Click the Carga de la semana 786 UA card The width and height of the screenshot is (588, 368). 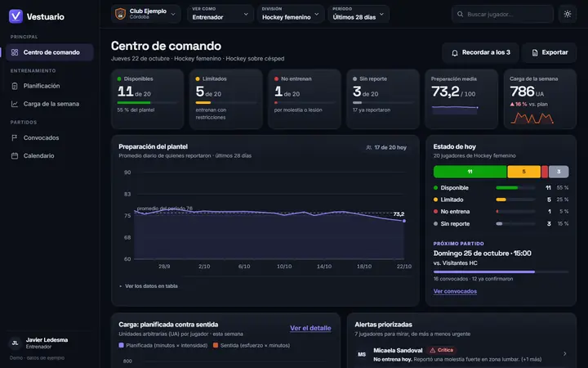540,99
